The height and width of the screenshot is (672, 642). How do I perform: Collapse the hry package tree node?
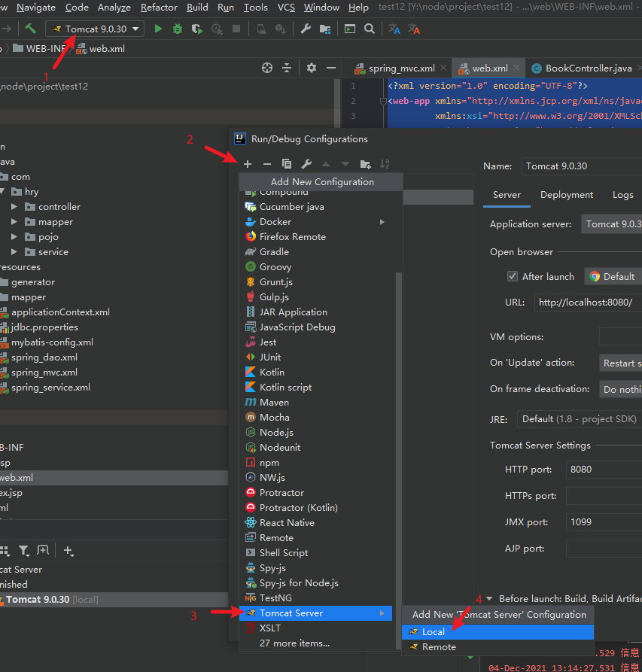coord(2,192)
